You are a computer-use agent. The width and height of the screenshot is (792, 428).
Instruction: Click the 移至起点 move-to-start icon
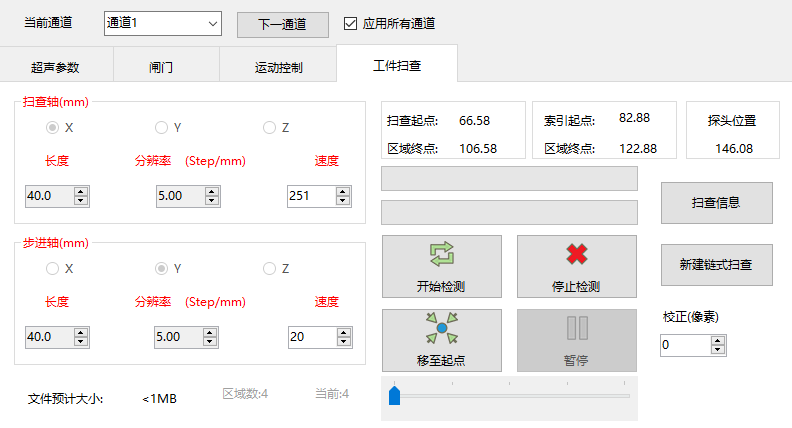pyautogui.click(x=441, y=340)
